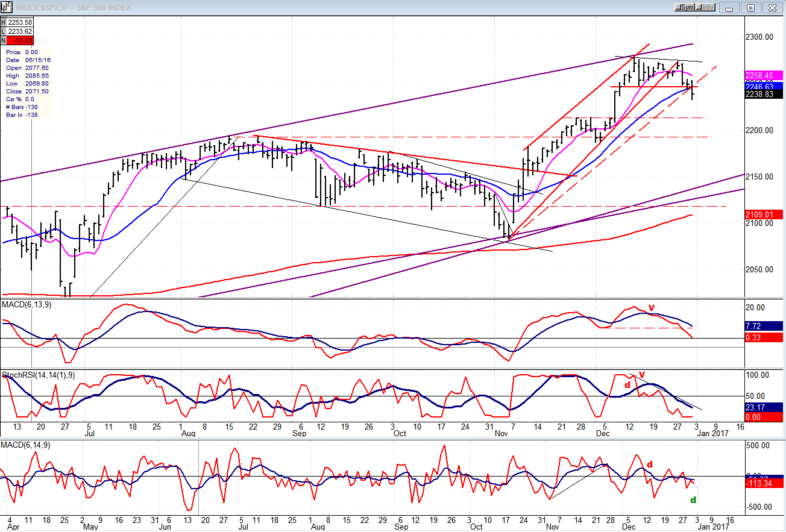Maximize the chart window
The width and height of the screenshot is (786, 532).
[x=750, y=7]
